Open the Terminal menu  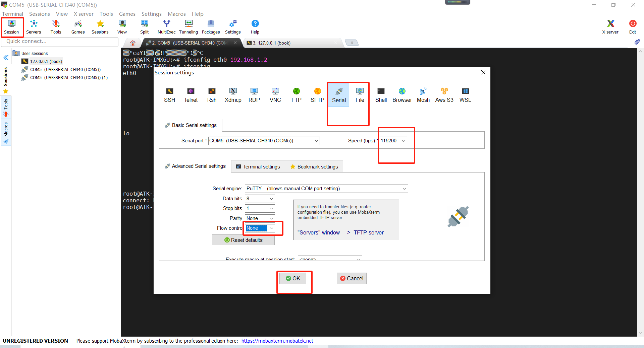pos(12,14)
